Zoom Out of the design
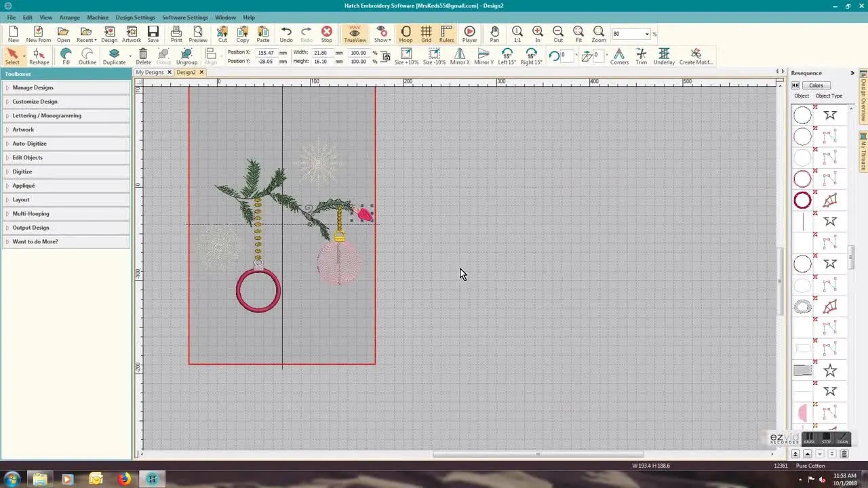Screen dimensions: 868x488 (558, 35)
